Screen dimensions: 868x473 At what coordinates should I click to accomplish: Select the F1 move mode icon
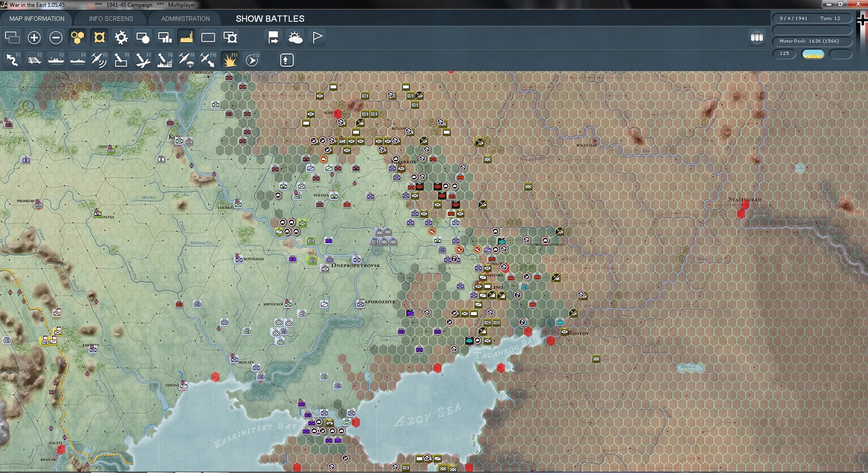tap(12, 60)
